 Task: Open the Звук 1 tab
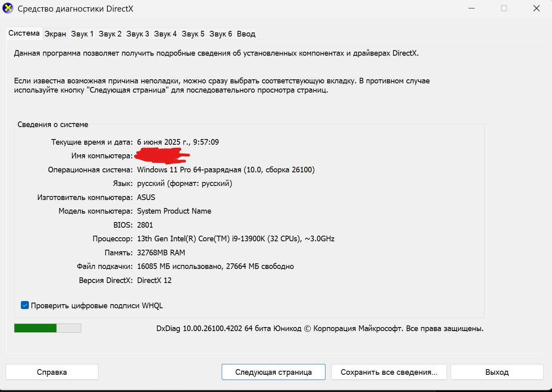pyautogui.click(x=82, y=34)
